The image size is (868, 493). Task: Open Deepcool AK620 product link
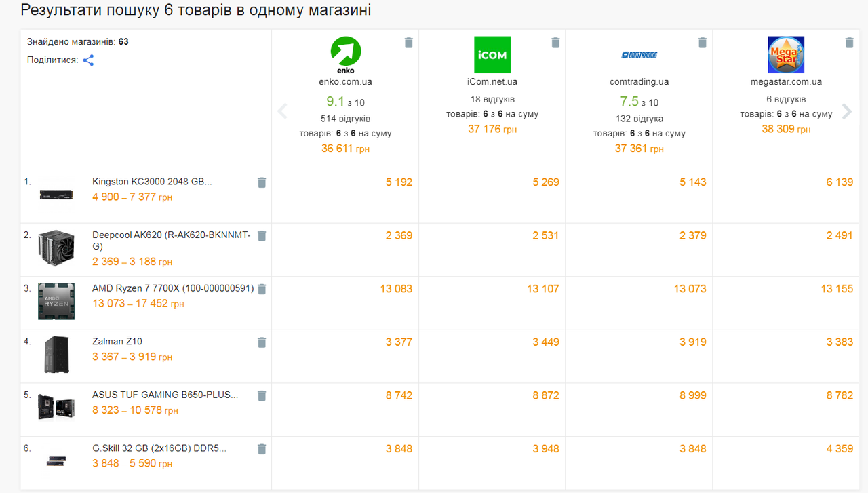[172, 241]
